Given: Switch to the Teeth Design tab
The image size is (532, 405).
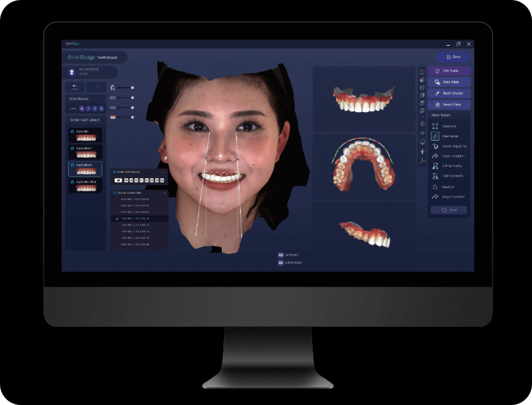Looking at the screenshot, I should (107, 57).
